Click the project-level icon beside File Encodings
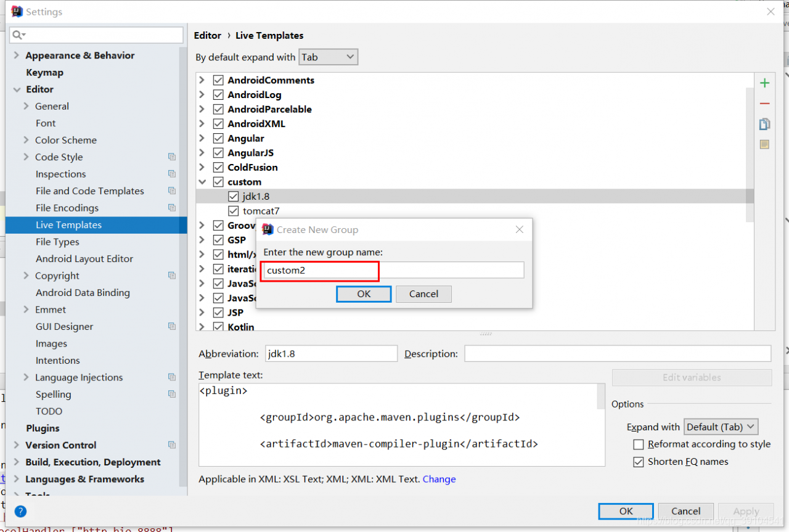789x532 pixels. tap(171, 208)
